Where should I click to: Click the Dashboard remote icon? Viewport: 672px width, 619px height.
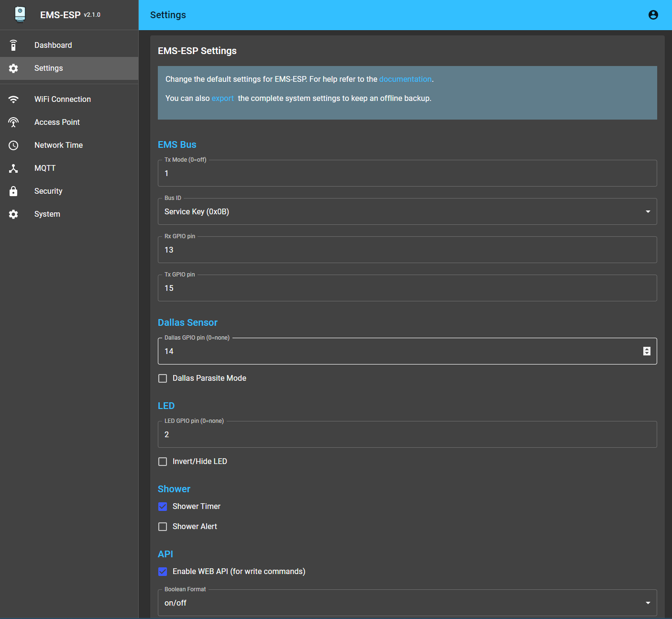(x=13, y=45)
